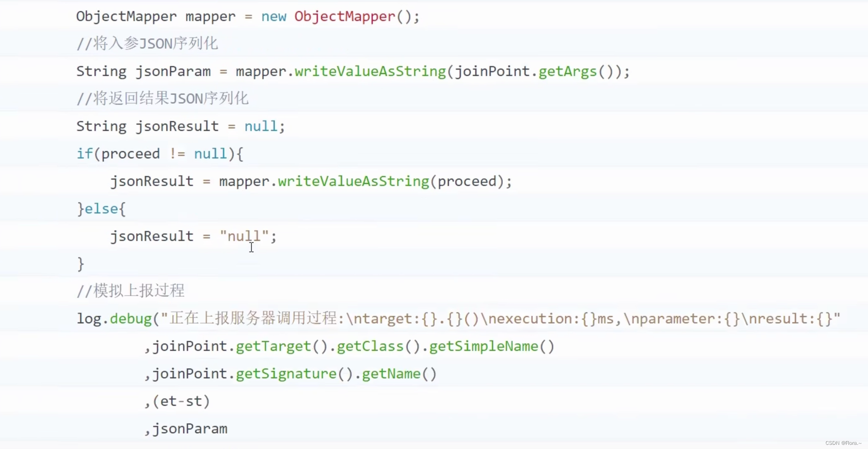Image resolution: width=868 pixels, height=449 pixels.
Task: Click the closing brace after the else block
Action: (81, 264)
